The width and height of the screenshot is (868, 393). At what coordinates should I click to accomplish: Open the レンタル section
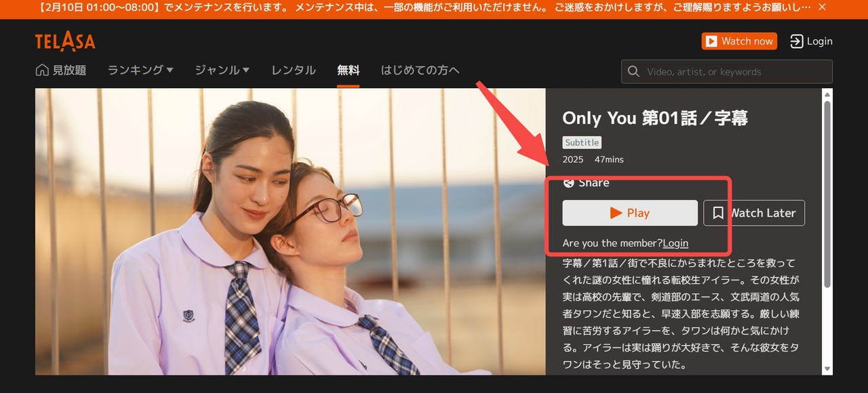pos(293,69)
